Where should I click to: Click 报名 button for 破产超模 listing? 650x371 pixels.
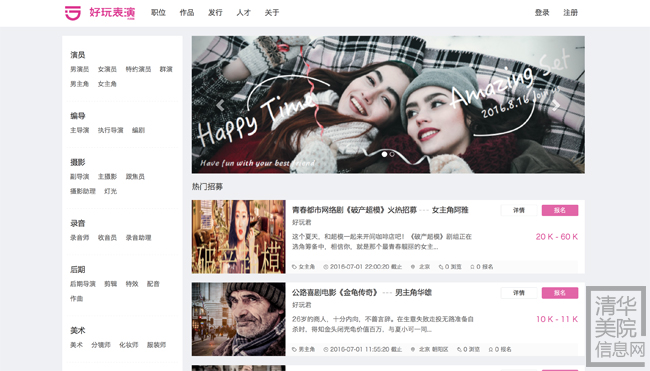[x=560, y=210]
